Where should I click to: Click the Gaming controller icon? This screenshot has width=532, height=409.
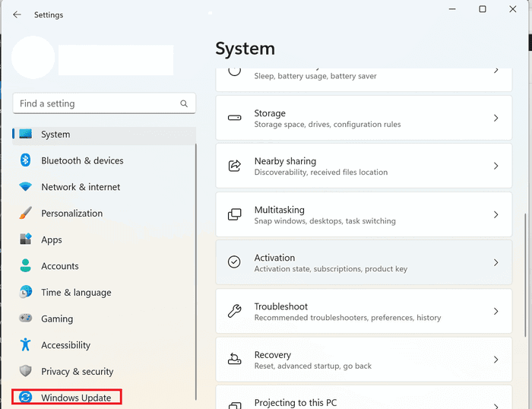point(25,318)
